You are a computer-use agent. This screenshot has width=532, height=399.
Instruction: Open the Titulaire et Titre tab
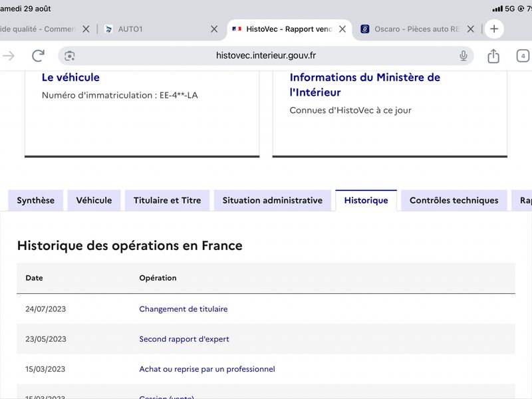[168, 201]
